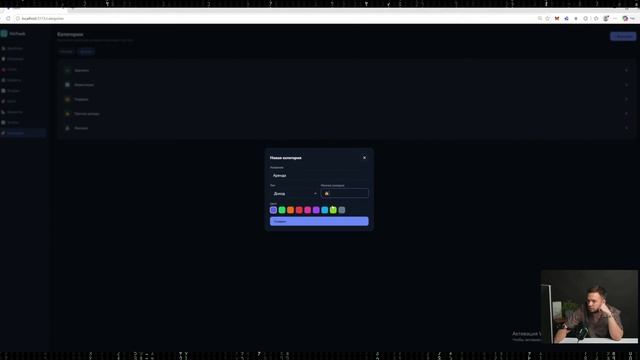Bookmark the page with the star icon
640x360 pixels.
point(548,18)
